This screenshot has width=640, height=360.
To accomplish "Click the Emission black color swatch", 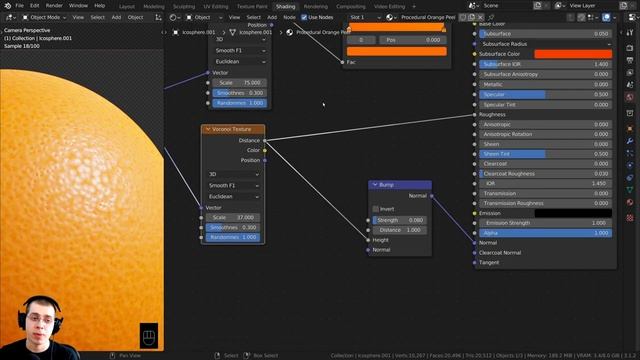I will [573, 213].
